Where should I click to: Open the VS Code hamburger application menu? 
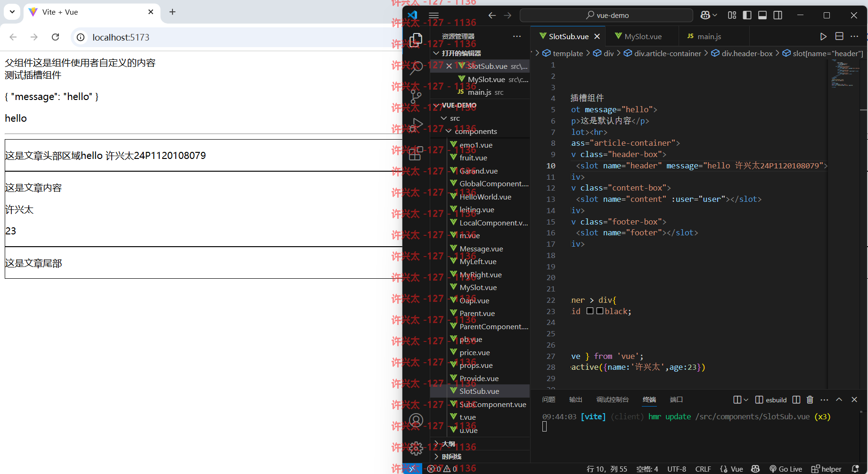434,15
